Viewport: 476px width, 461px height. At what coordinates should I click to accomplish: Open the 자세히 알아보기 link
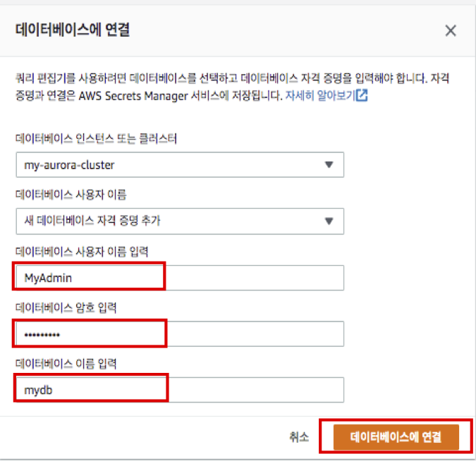320,96
